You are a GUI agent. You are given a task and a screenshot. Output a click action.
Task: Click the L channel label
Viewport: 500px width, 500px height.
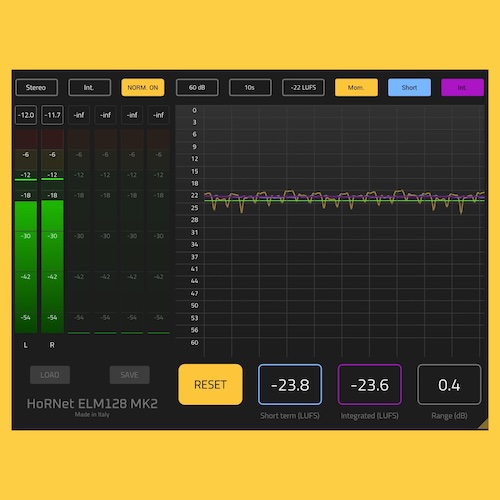26,345
